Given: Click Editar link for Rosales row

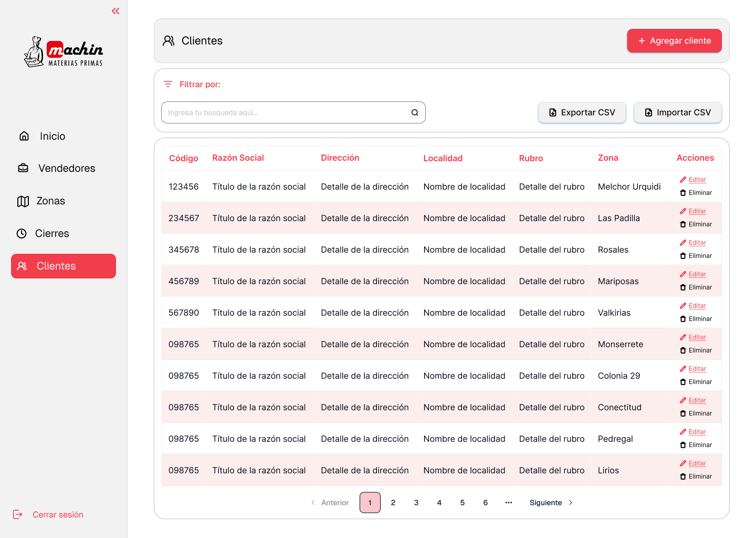Looking at the screenshot, I should tap(697, 243).
